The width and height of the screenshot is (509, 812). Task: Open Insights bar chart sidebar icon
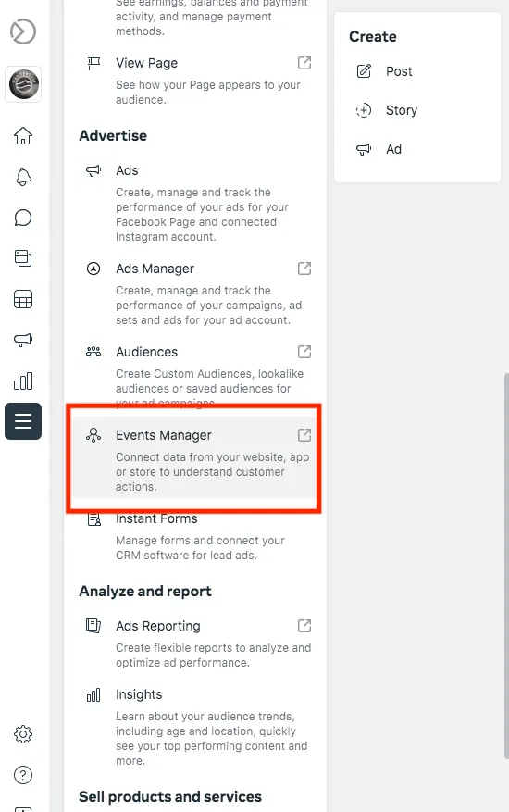23,381
